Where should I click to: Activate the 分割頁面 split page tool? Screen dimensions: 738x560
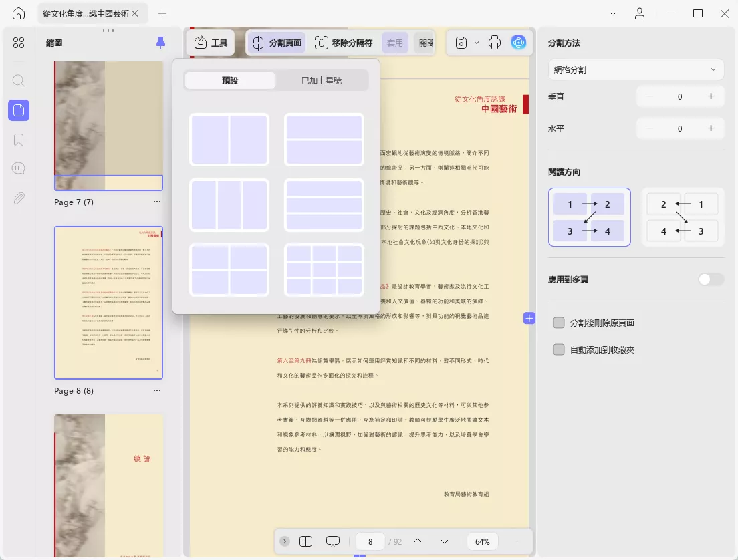tap(277, 43)
